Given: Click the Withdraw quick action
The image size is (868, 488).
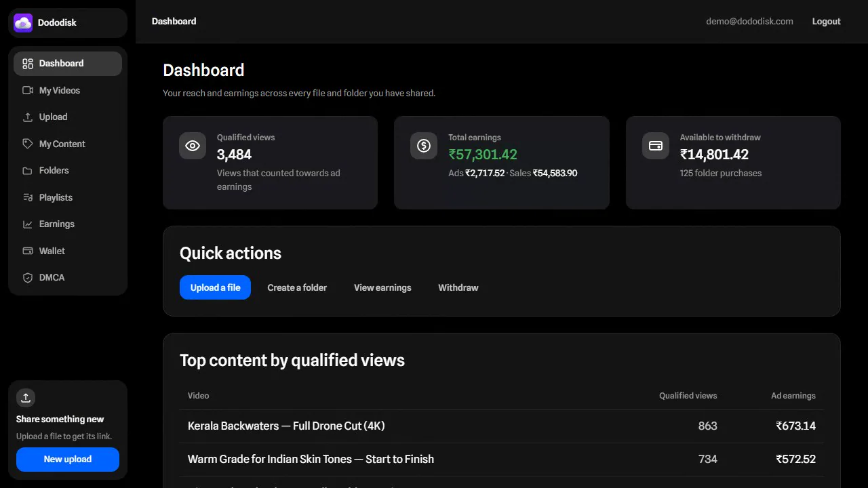Looking at the screenshot, I should (458, 287).
